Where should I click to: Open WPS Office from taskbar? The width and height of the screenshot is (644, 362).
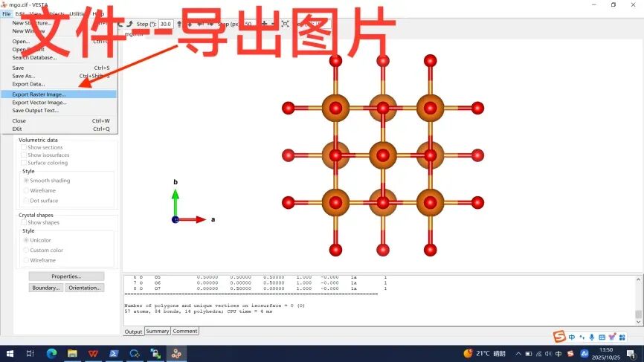pos(93,353)
